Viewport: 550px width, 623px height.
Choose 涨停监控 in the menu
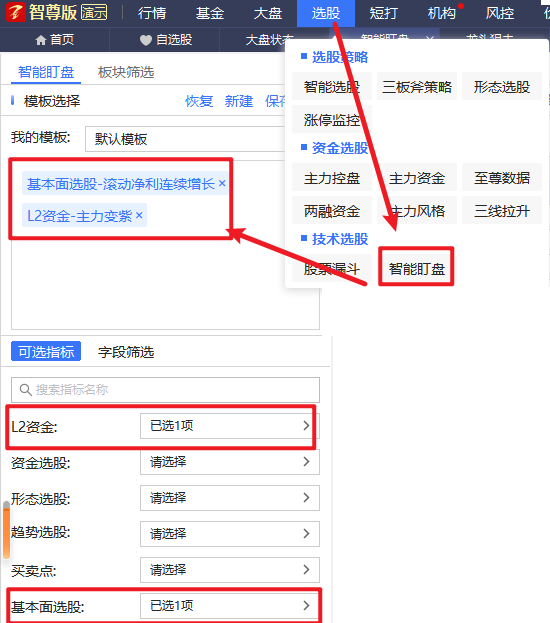(332, 119)
